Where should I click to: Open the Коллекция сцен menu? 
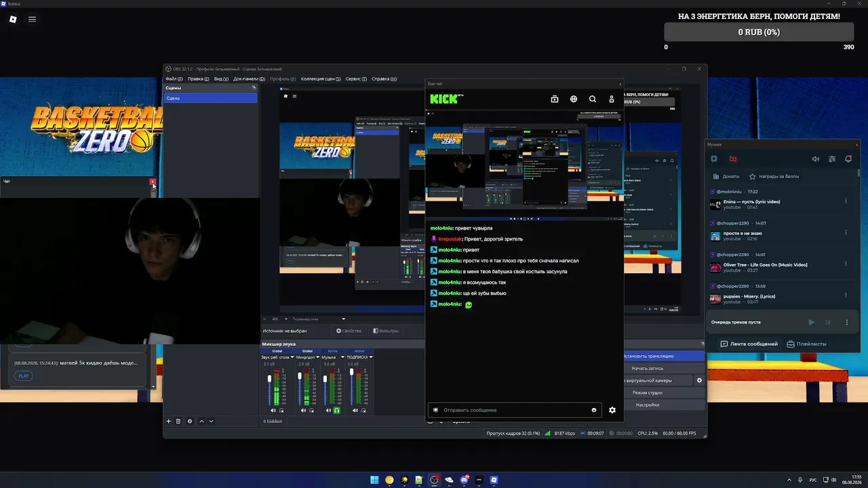[321, 79]
